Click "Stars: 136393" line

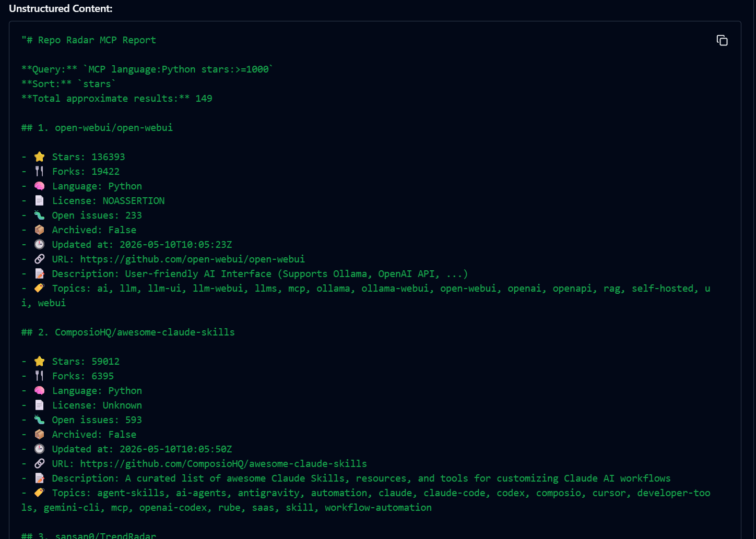[73, 157]
